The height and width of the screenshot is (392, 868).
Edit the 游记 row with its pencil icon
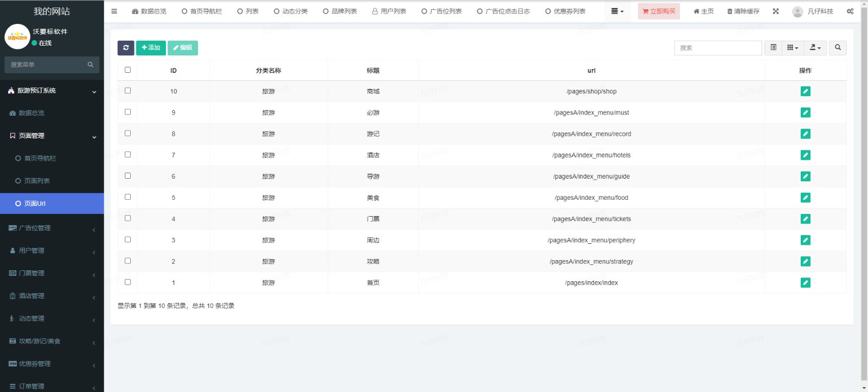pyautogui.click(x=806, y=134)
